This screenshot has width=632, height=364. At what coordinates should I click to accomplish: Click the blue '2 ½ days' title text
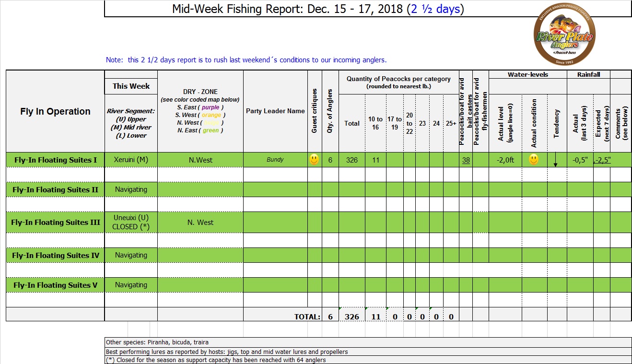point(435,9)
